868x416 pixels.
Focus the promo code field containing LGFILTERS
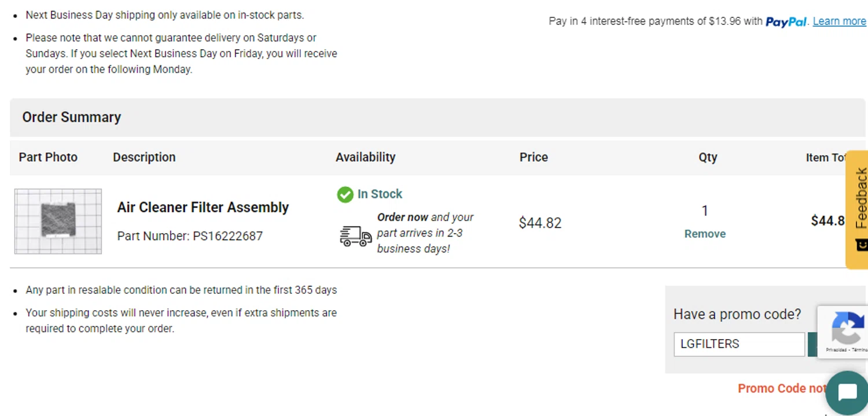738,344
